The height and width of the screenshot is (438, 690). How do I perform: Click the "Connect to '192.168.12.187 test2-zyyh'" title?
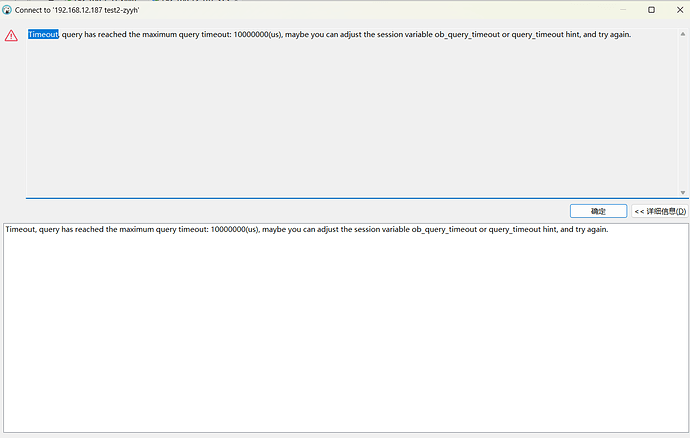[x=76, y=9]
